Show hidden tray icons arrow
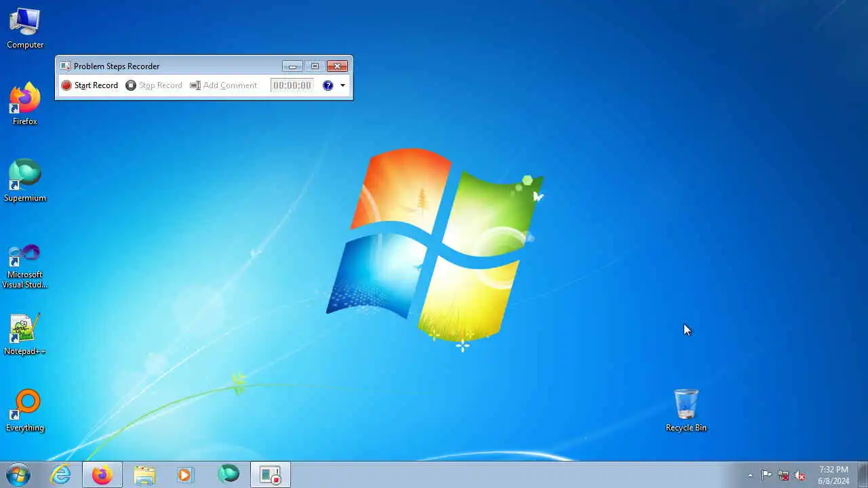The width and height of the screenshot is (868, 488). coord(750,475)
